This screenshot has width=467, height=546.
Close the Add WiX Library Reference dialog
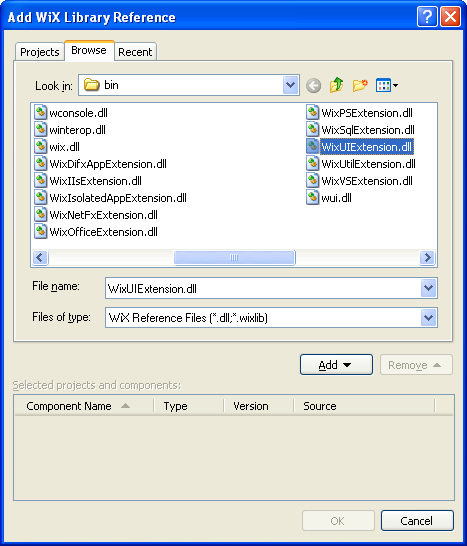450,16
